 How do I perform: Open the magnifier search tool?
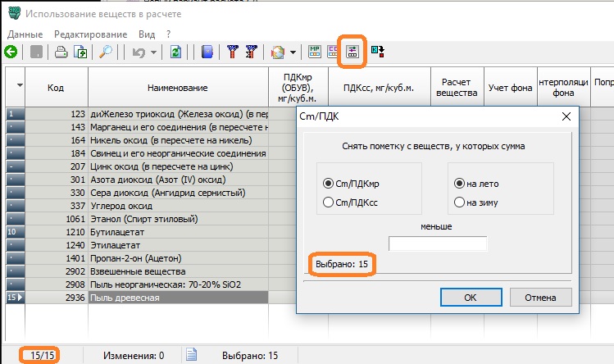[x=106, y=52]
